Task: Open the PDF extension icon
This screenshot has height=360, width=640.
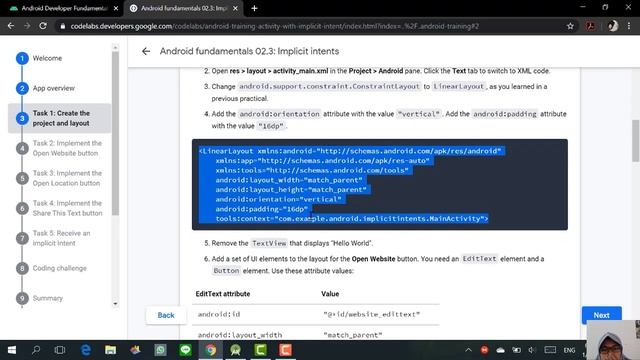Action: coord(591,26)
